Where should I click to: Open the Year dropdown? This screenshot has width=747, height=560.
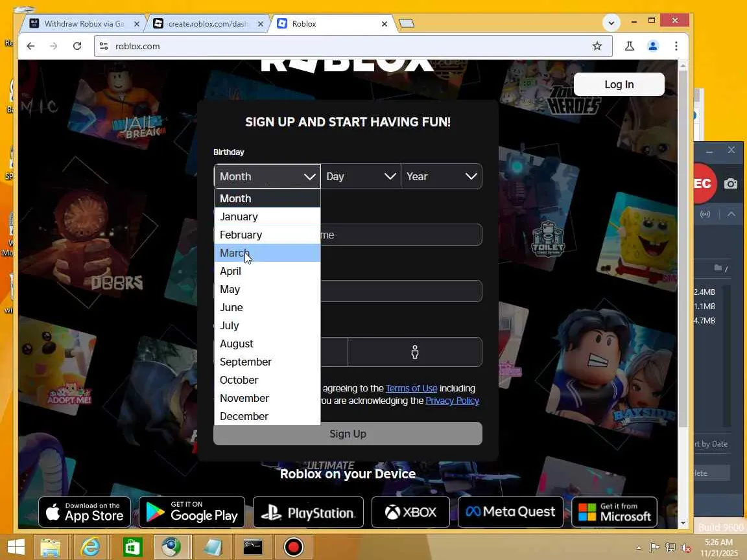click(442, 177)
